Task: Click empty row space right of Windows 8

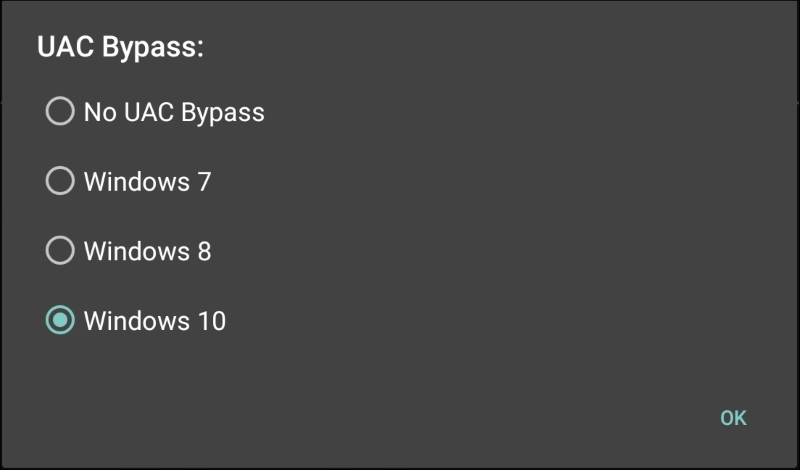Action: click(500, 250)
